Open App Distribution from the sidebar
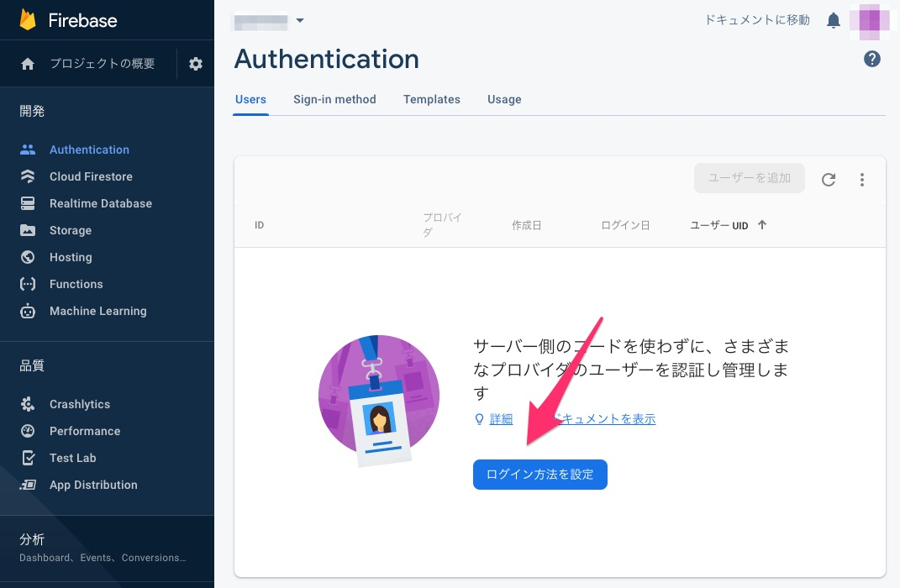Screen dimensions: 900x588 pyautogui.click(x=93, y=485)
